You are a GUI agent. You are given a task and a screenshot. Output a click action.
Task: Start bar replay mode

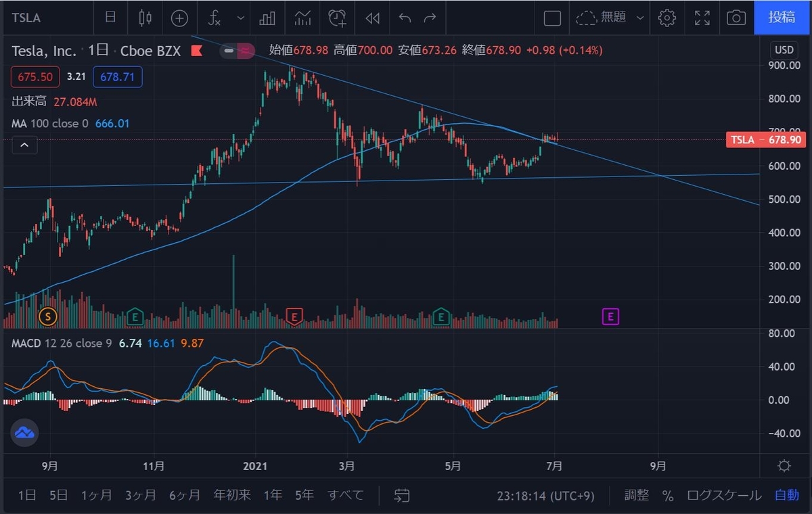pyautogui.click(x=372, y=18)
